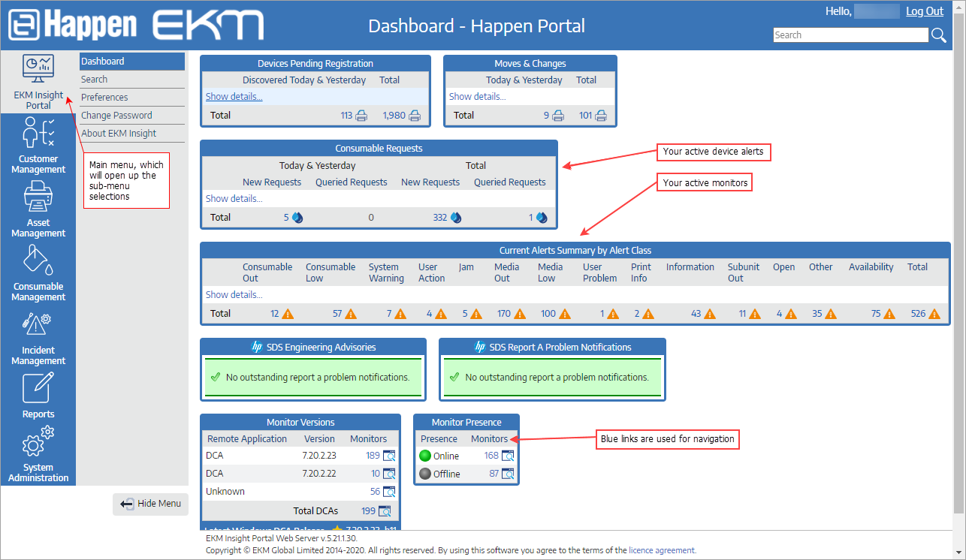Click the SDS Engineering Advisories panel header
This screenshot has width=966, height=560.
tap(313, 348)
